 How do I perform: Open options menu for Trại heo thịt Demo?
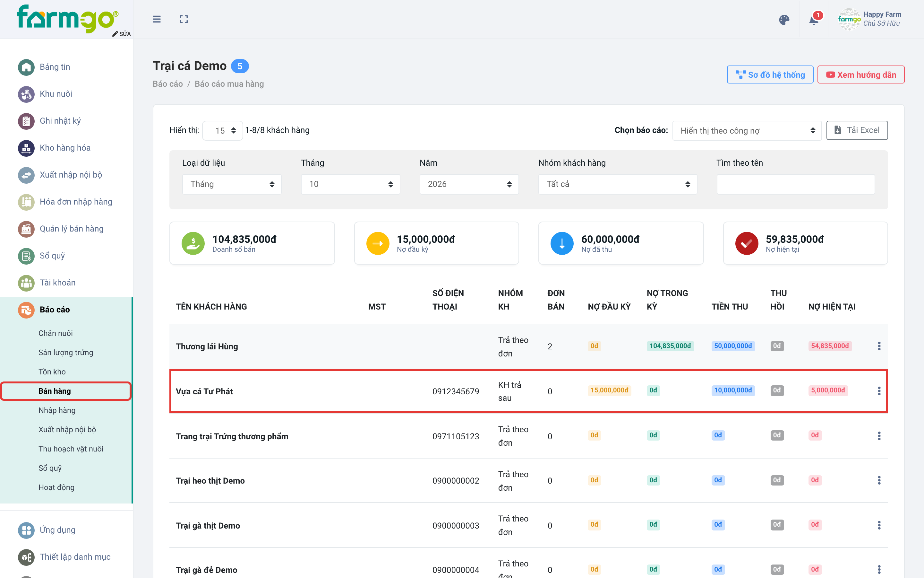coord(879,480)
